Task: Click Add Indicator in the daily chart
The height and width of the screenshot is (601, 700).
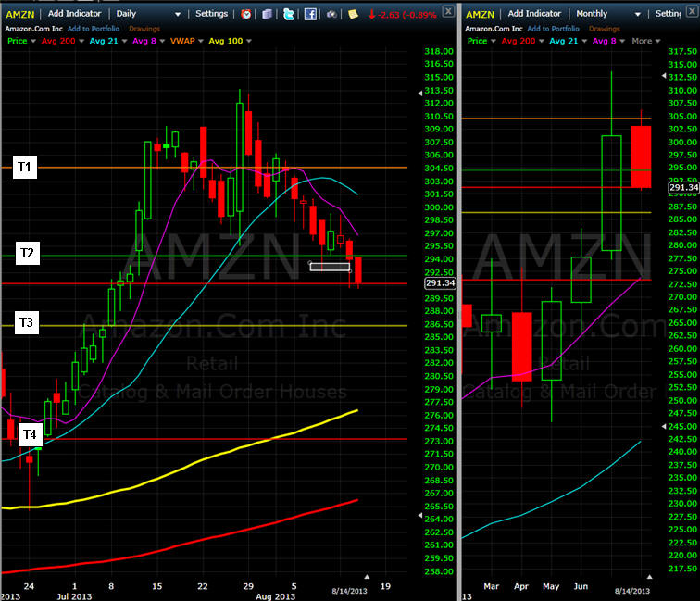Action: 75,14
